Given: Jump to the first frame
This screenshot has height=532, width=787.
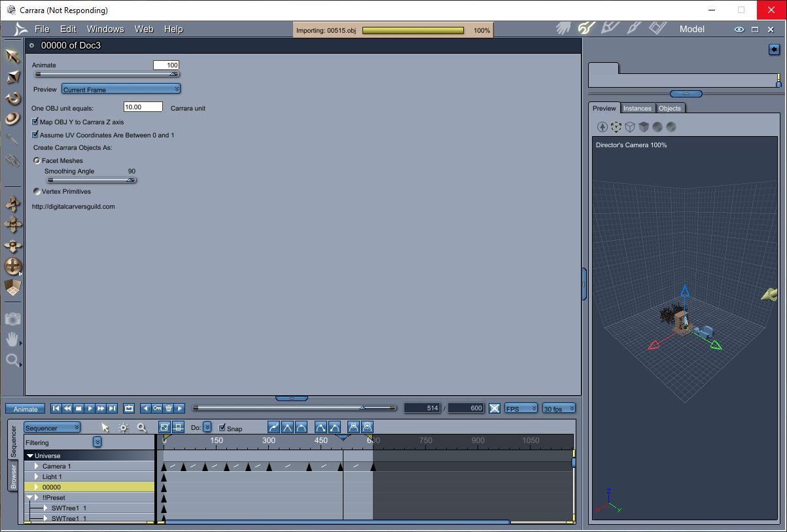Looking at the screenshot, I should [x=56, y=408].
